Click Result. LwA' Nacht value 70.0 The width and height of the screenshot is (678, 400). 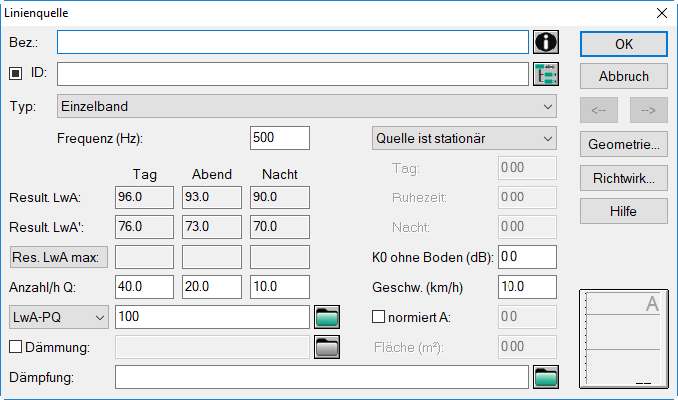(x=280, y=227)
